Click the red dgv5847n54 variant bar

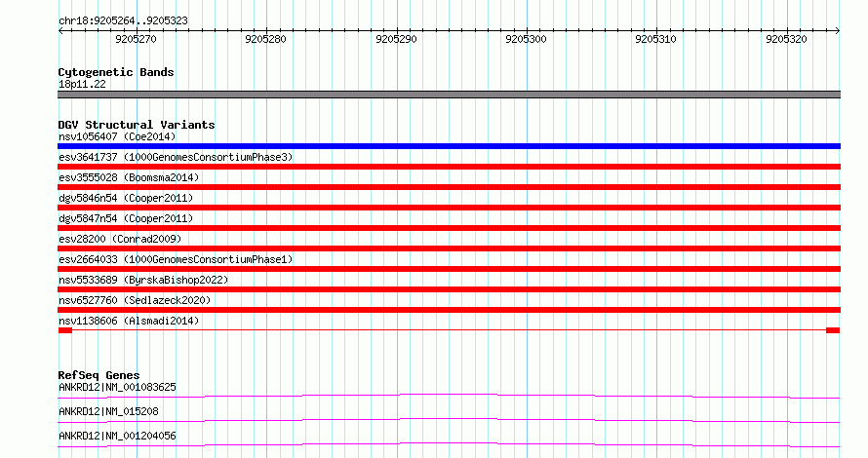(x=449, y=228)
